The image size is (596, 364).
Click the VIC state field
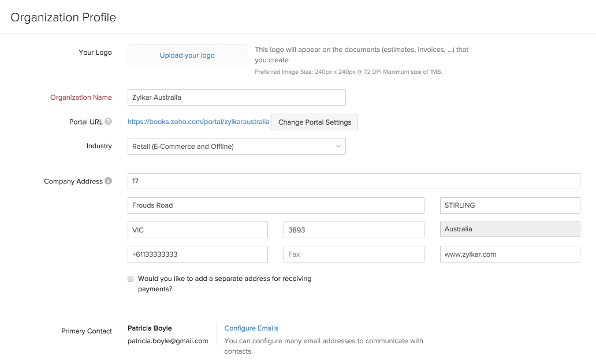[x=198, y=230]
